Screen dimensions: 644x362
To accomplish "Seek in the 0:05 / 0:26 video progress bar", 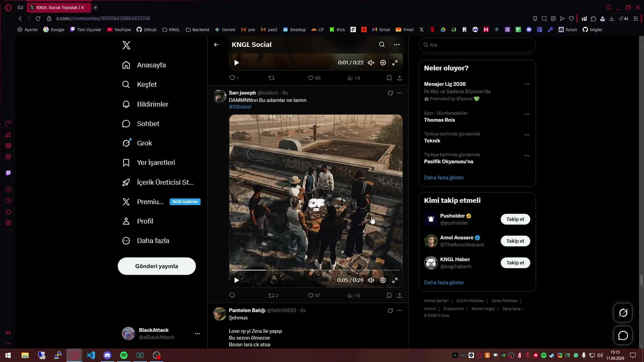I will tap(315, 270).
